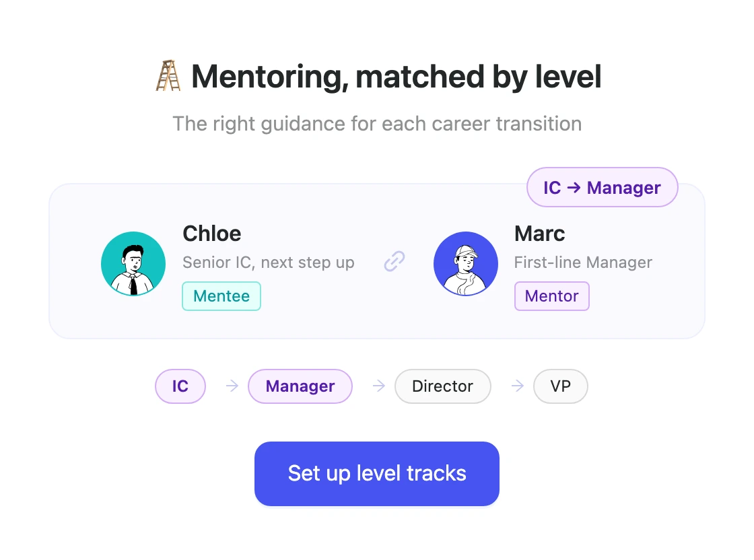Click the 'First-line Manager' subtitle
This screenshot has width=754, height=560.
pos(583,262)
